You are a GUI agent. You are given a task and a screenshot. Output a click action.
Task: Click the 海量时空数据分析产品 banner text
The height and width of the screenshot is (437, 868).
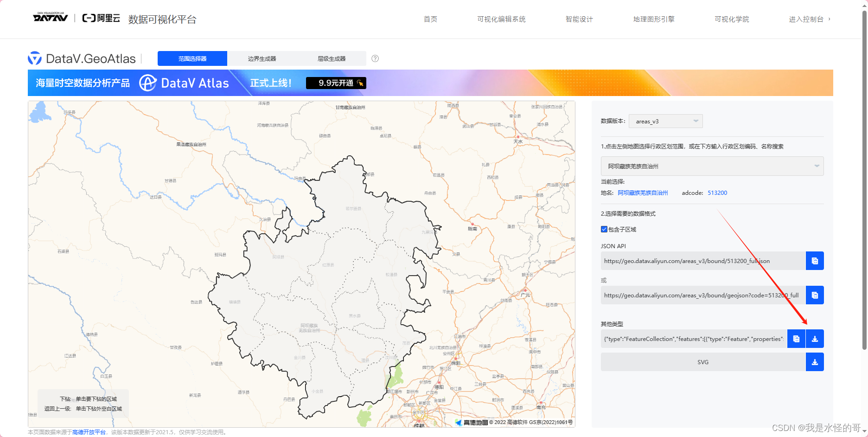(x=83, y=83)
